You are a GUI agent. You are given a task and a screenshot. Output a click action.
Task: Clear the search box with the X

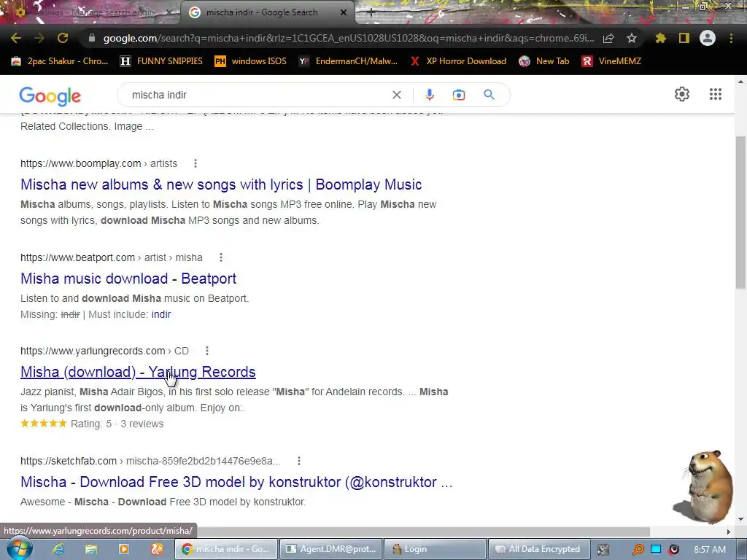click(x=396, y=95)
